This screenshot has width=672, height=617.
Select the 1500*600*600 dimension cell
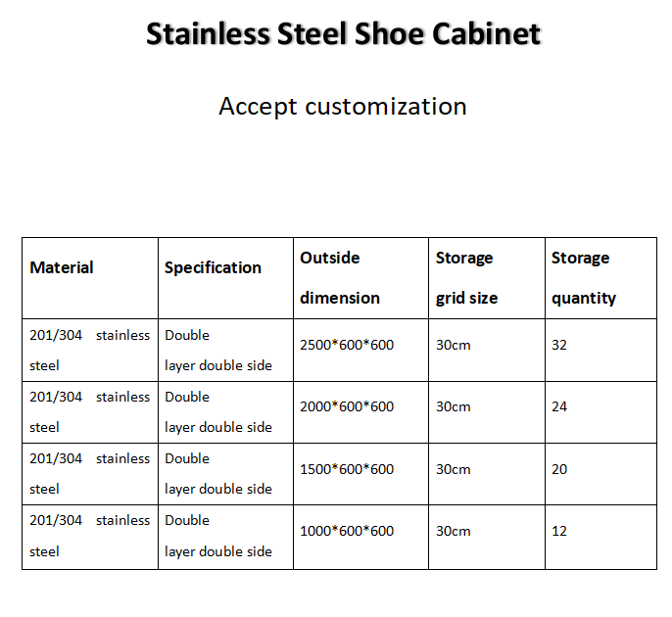click(x=347, y=469)
